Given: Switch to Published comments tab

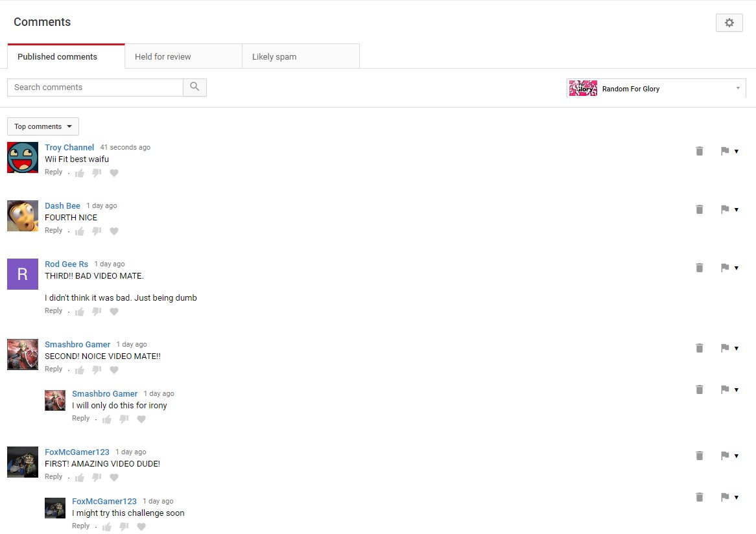Looking at the screenshot, I should pos(66,56).
